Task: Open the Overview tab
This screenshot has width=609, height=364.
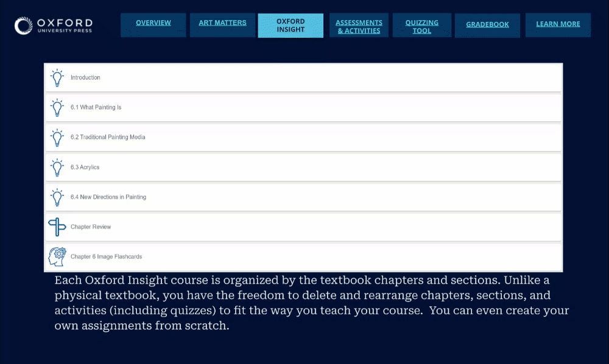Action: pyautogui.click(x=153, y=24)
